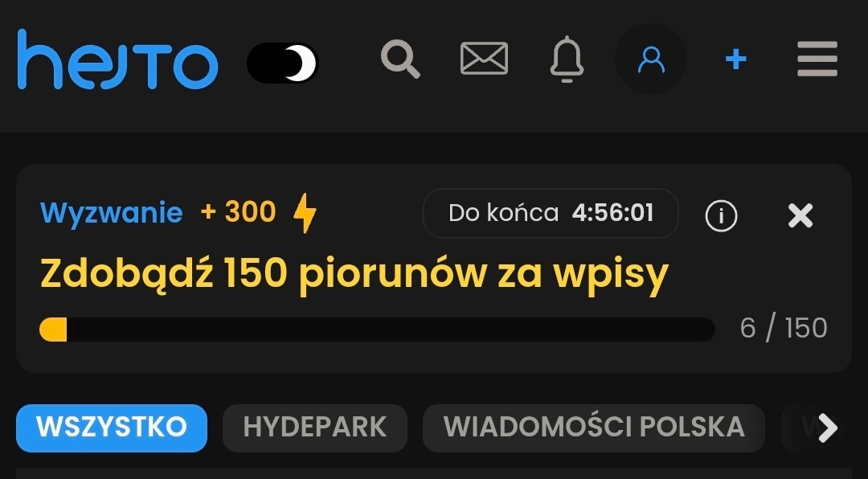Click the Hejto logo

pos(117,59)
